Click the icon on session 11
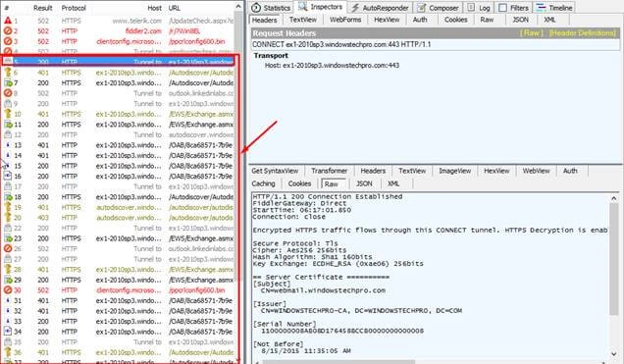 click(x=8, y=125)
